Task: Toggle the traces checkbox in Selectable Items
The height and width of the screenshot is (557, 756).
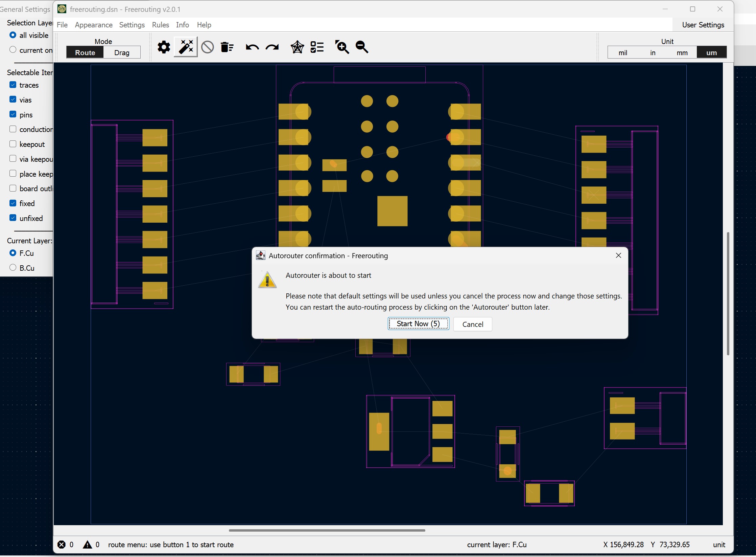Action: [x=13, y=85]
